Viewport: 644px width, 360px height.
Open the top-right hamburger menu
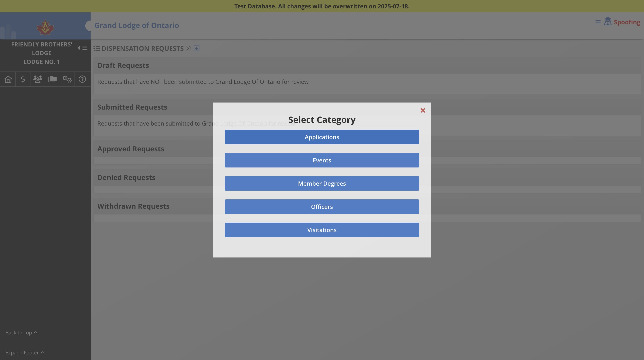pos(598,22)
